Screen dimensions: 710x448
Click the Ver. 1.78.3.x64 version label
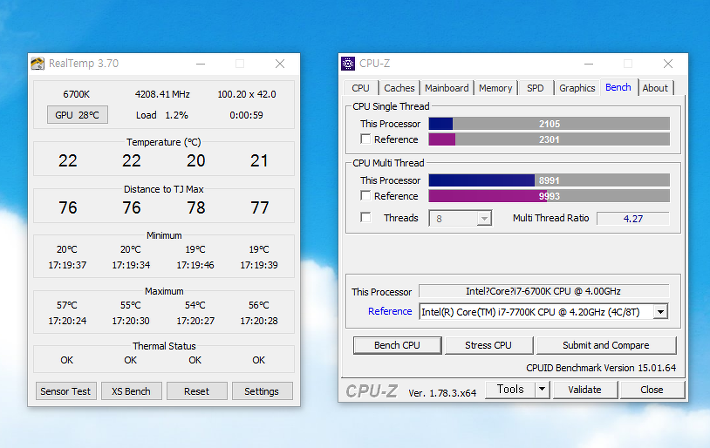pos(442,393)
